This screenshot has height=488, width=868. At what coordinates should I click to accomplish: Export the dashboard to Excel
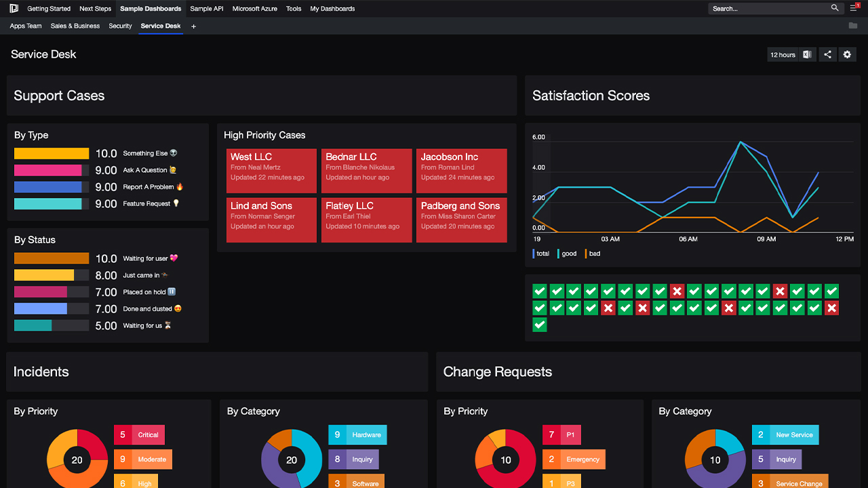click(x=807, y=54)
